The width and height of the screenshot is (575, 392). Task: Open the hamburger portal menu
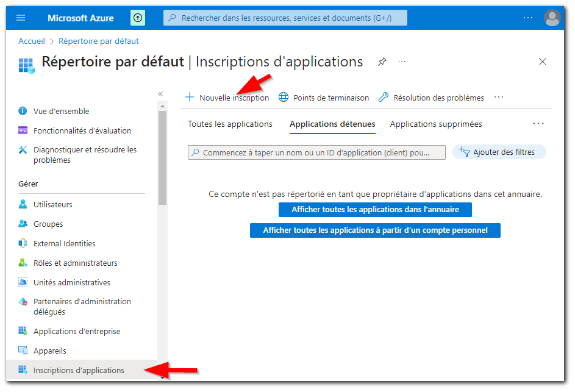coord(21,18)
